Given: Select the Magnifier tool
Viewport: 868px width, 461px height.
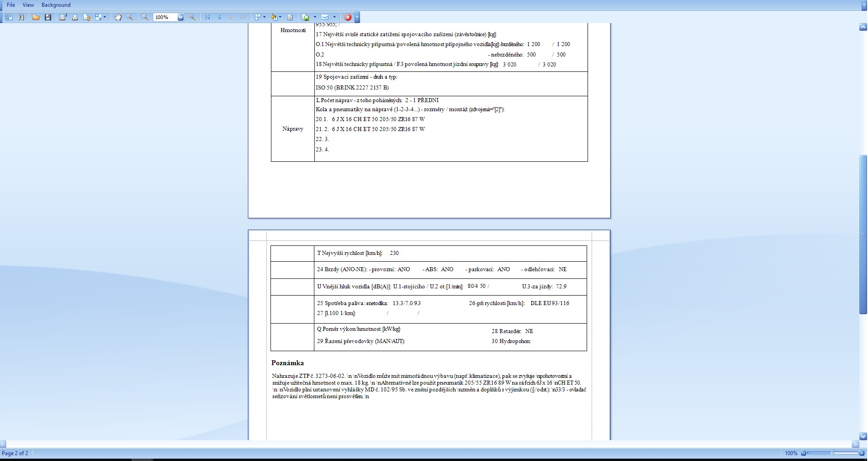Looking at the screenshot, I should pos(130,17).
